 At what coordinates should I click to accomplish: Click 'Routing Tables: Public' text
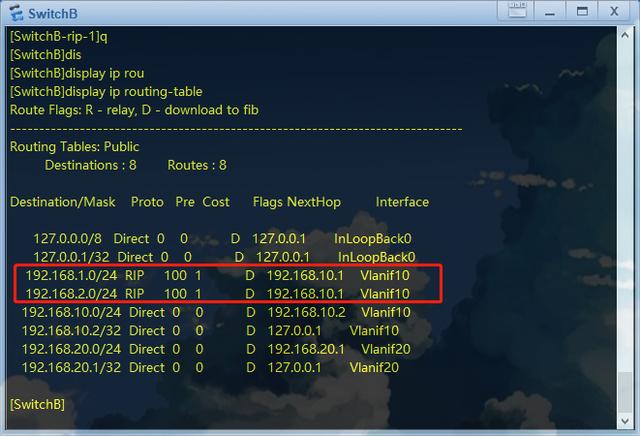74,147
